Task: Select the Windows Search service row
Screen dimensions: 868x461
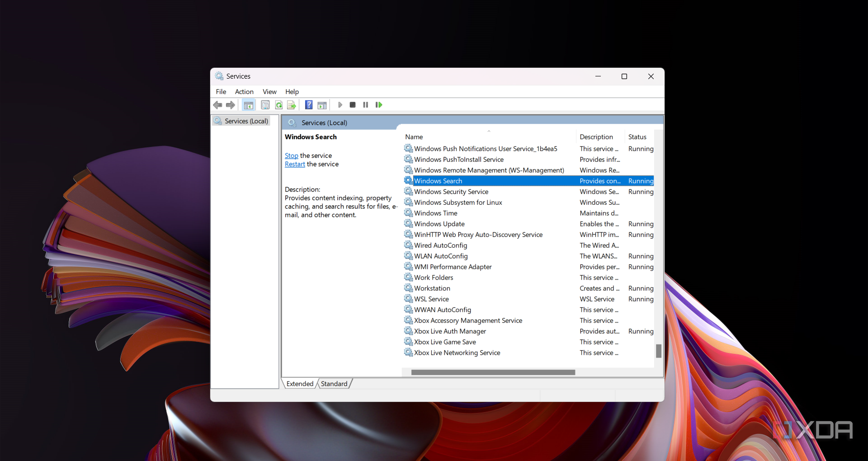Action: (x=528, y=181)
